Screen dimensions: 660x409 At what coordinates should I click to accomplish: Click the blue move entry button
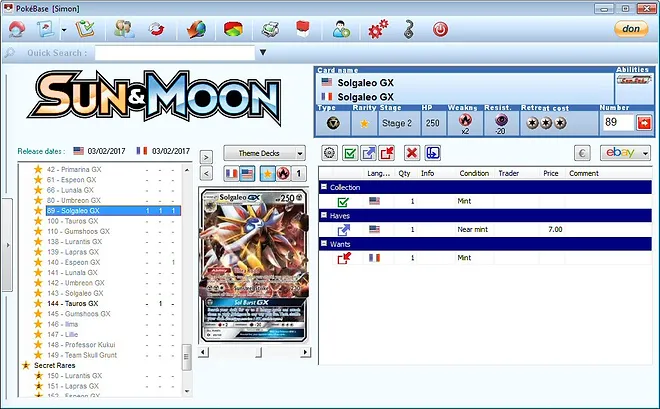point(433,153)
